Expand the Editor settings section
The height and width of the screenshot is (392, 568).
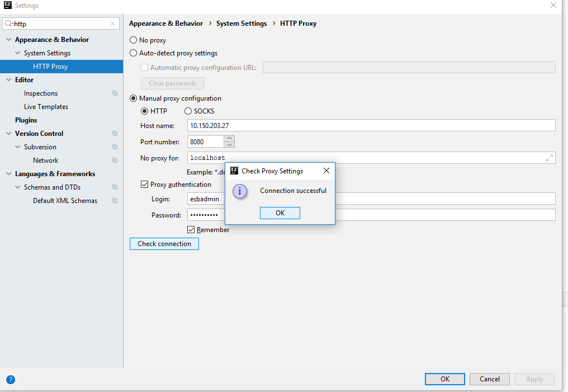coord(8,79)
